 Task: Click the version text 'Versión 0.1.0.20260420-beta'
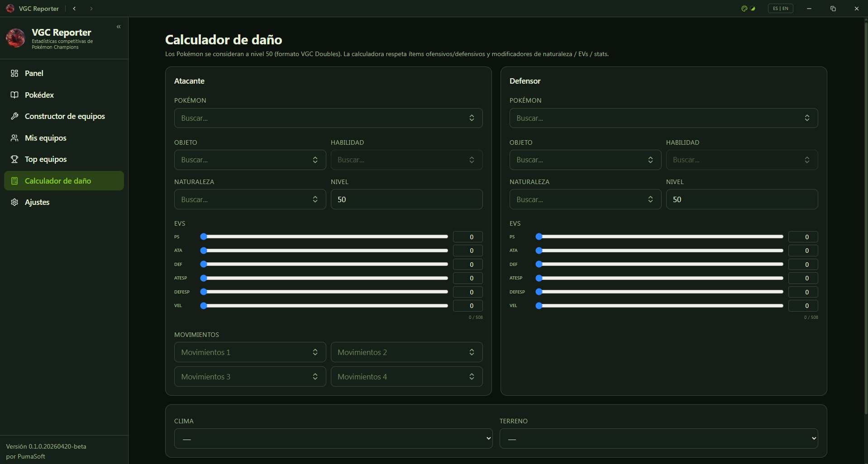pos(46,446)
